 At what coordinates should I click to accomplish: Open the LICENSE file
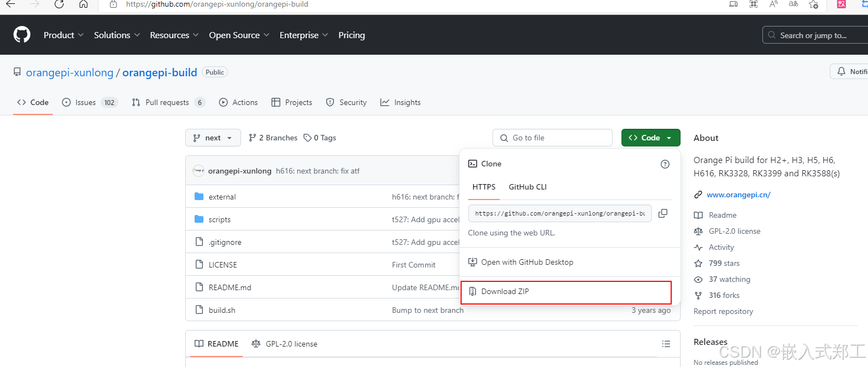click(x=223, y=265)
